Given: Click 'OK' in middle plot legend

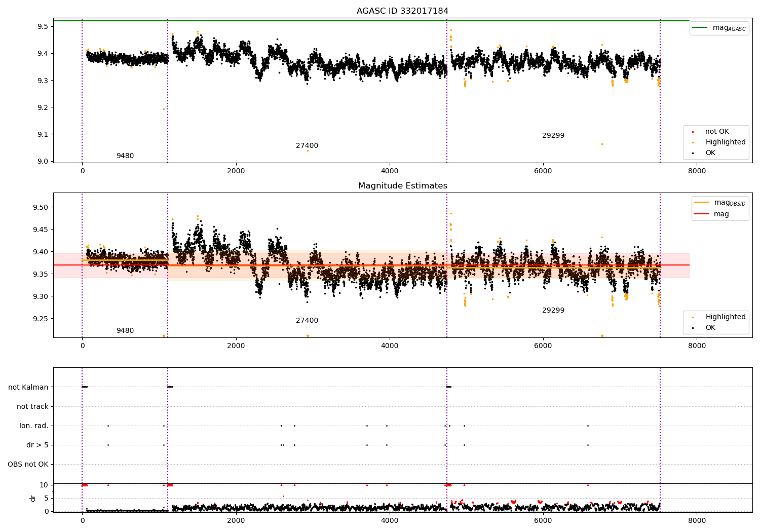Looking at the screenshot, I should (710, 328).
